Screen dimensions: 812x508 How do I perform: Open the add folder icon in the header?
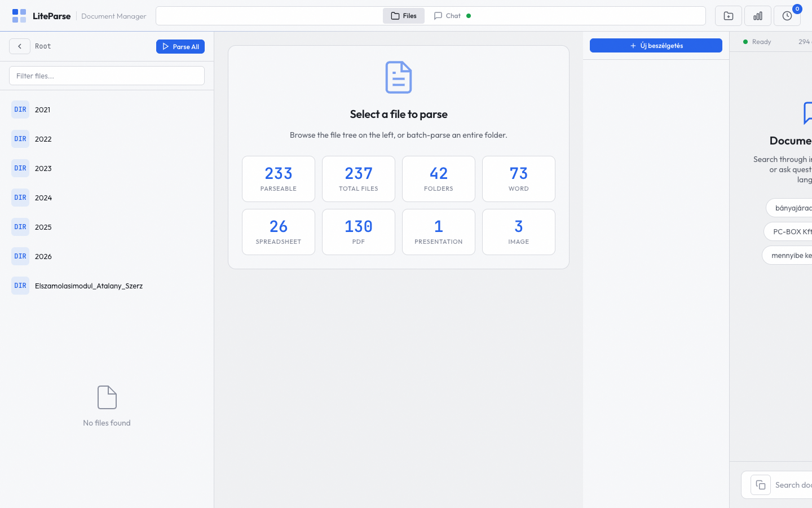(x=729, y=16)
